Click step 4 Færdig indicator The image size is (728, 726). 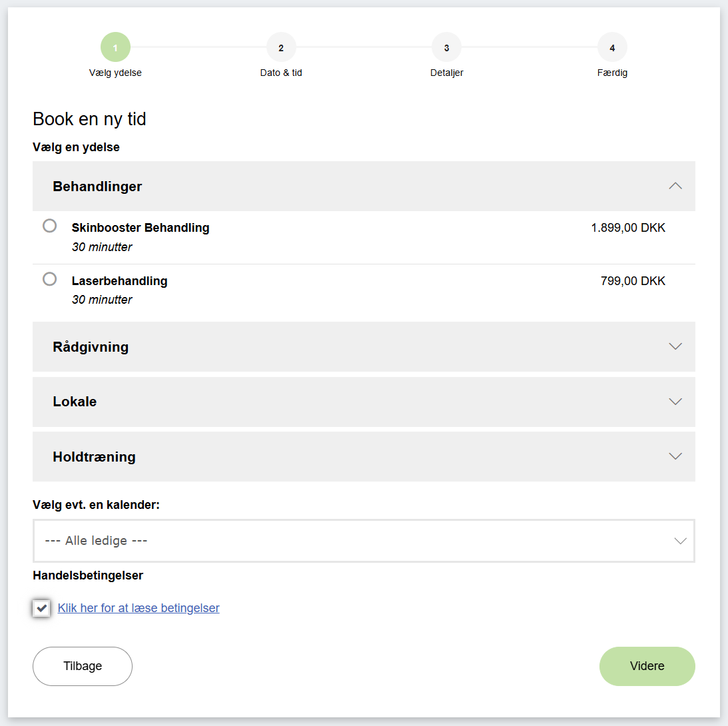(612, 47)
